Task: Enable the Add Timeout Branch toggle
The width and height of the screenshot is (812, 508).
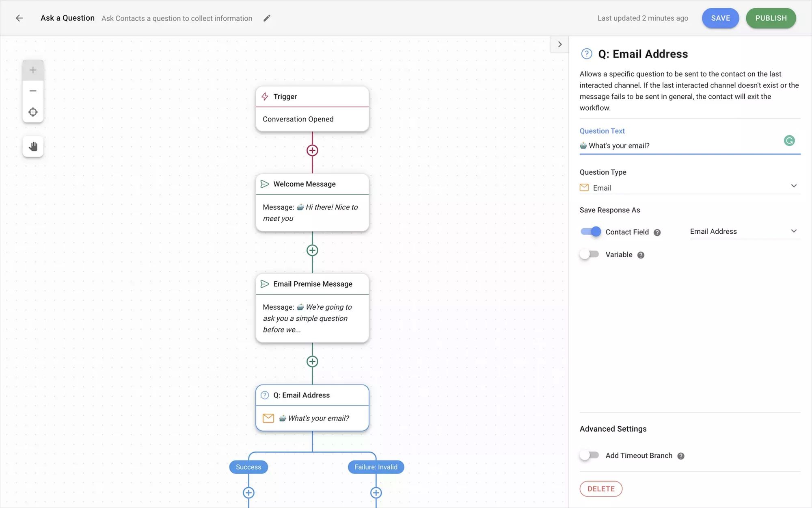Action: (x=589, y=455)
